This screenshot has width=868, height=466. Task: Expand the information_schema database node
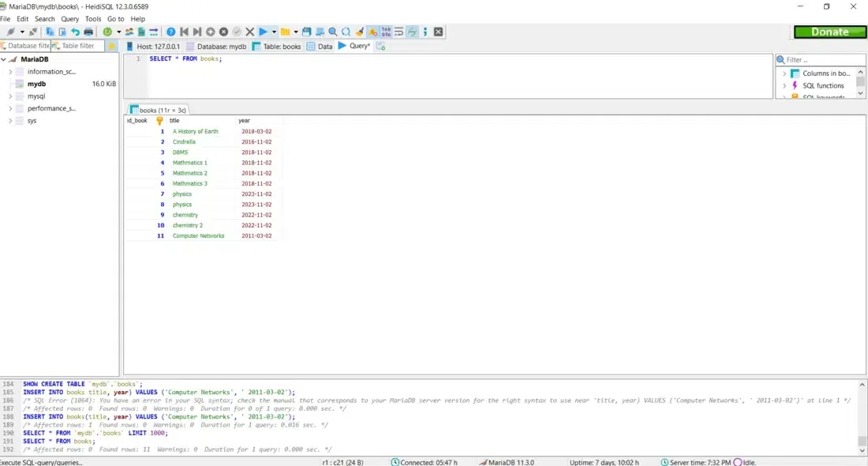(x=10, y=72)
